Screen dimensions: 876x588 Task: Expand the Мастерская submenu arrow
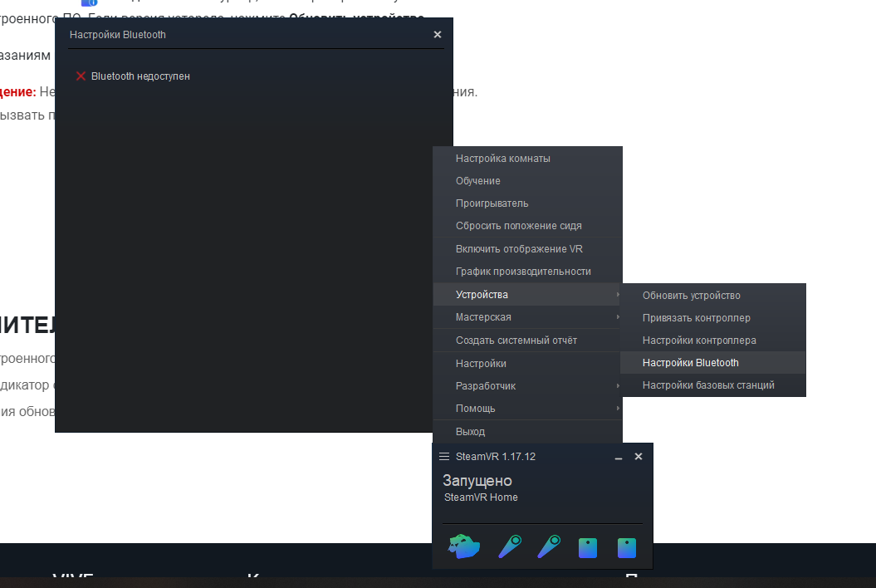[617, 317]
